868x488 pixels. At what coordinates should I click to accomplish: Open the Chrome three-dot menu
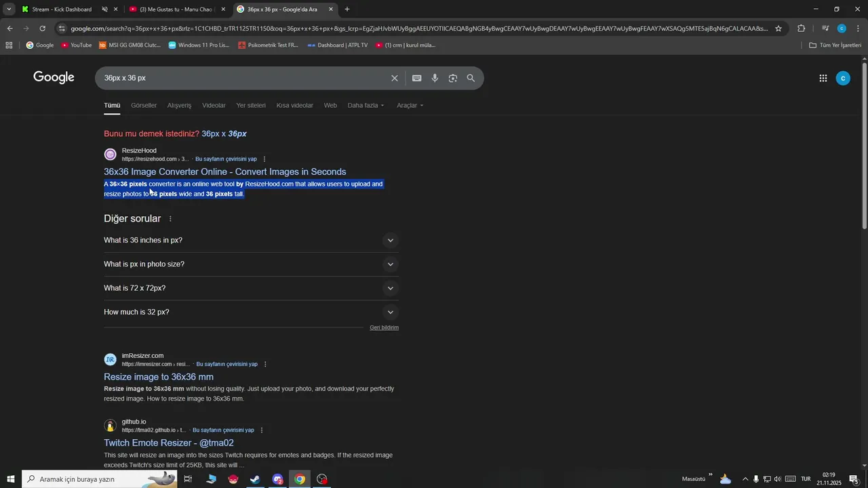[858, 28]
